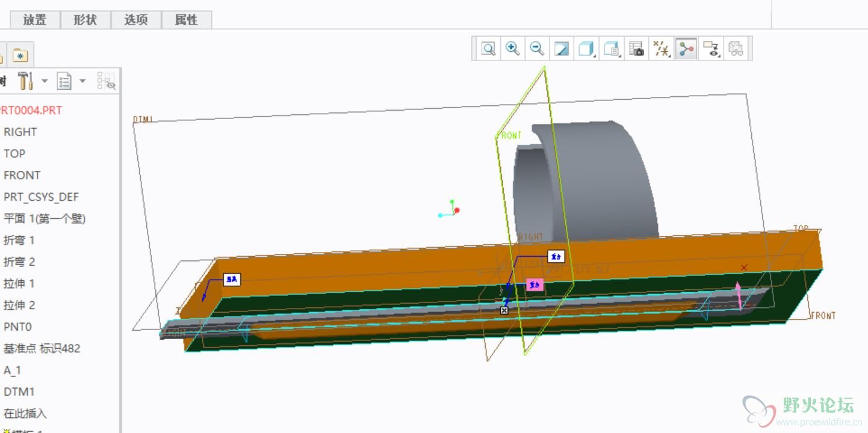The width and height of the screenshot is (868, 433).
Task: Click the greyed tree columns eye icon
Action: point(106,81)
